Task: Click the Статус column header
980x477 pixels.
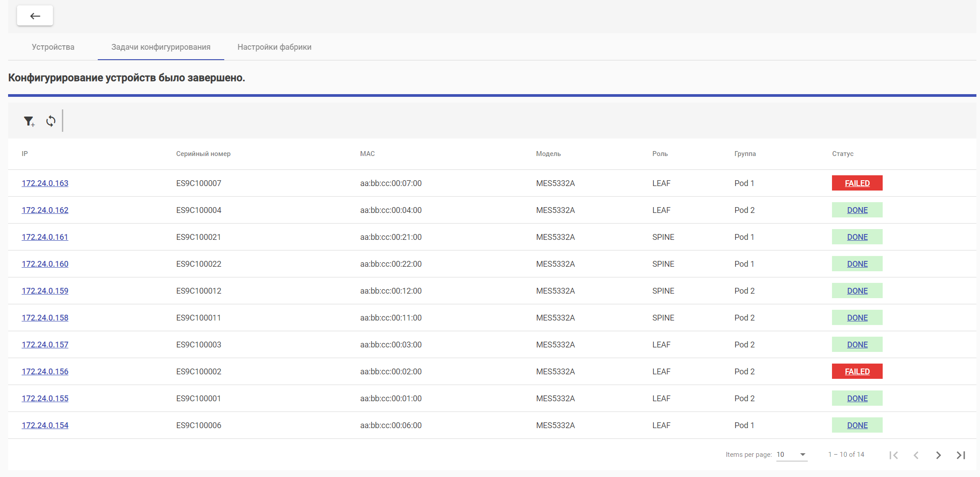Action: [842, 154]
